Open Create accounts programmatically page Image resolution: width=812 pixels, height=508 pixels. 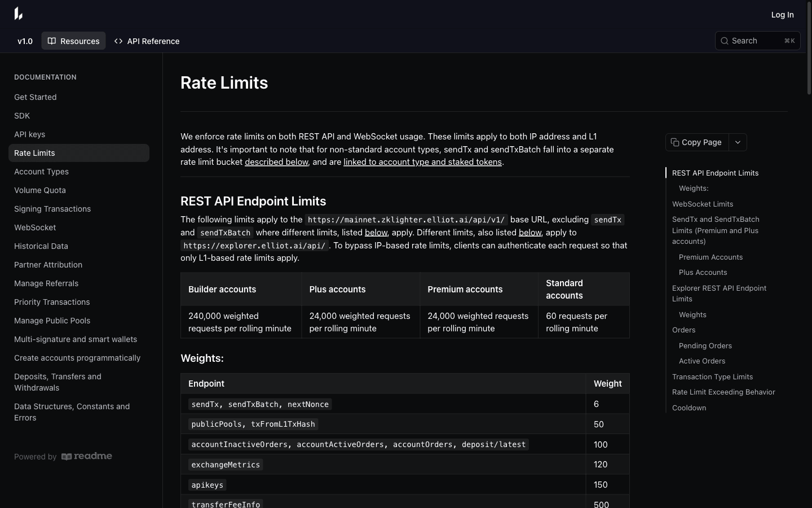pyautogui.click(x=79, y=358)
